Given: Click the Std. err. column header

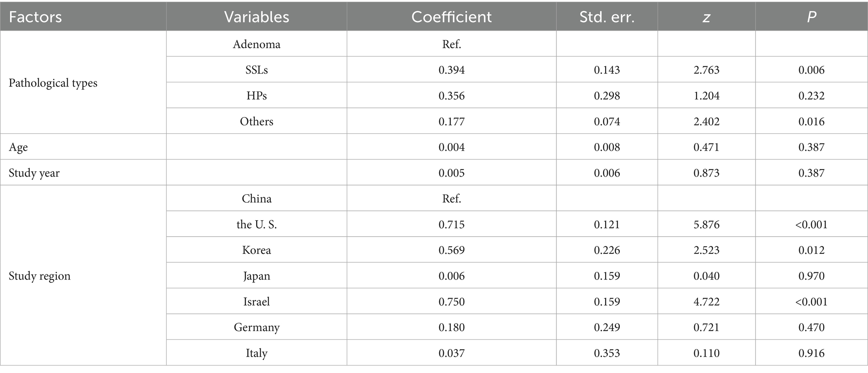Looking at the screenshot, I should click(x=607, y=17).
